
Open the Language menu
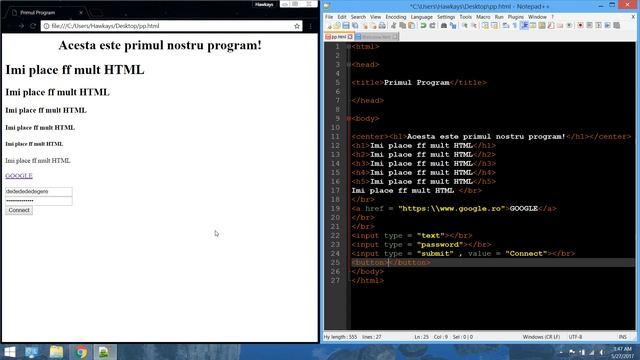click(x=421, y=17)
